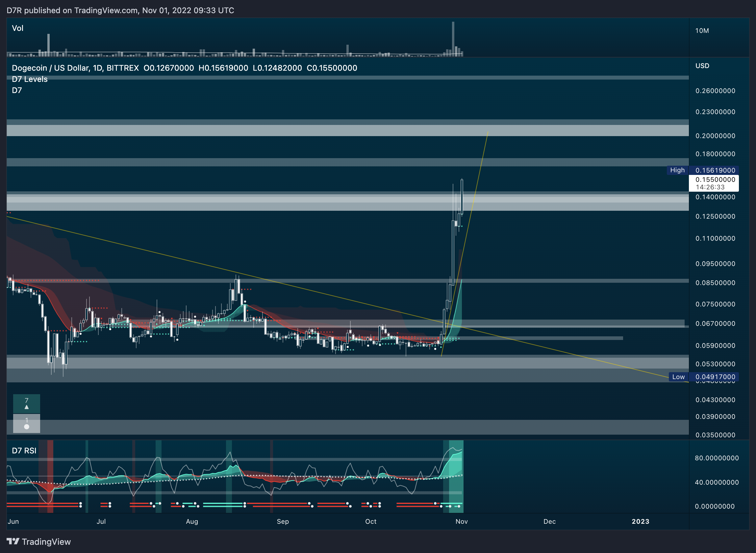Click the 0.26000000 price axis value

pyautogui.click(x=715, y=91)
